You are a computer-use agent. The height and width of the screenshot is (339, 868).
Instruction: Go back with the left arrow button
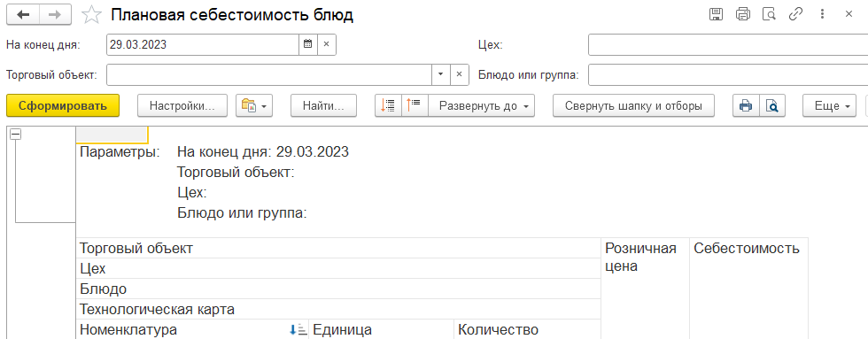(x=23, y=15)
